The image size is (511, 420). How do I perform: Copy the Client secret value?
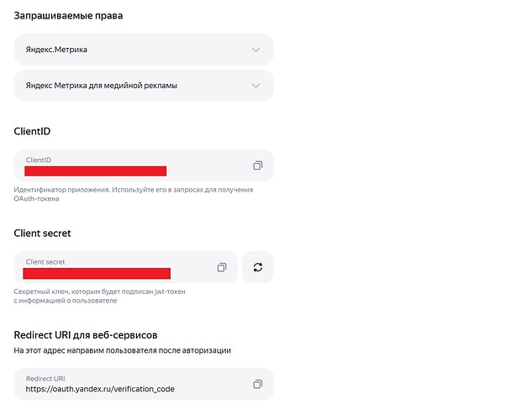222,267
